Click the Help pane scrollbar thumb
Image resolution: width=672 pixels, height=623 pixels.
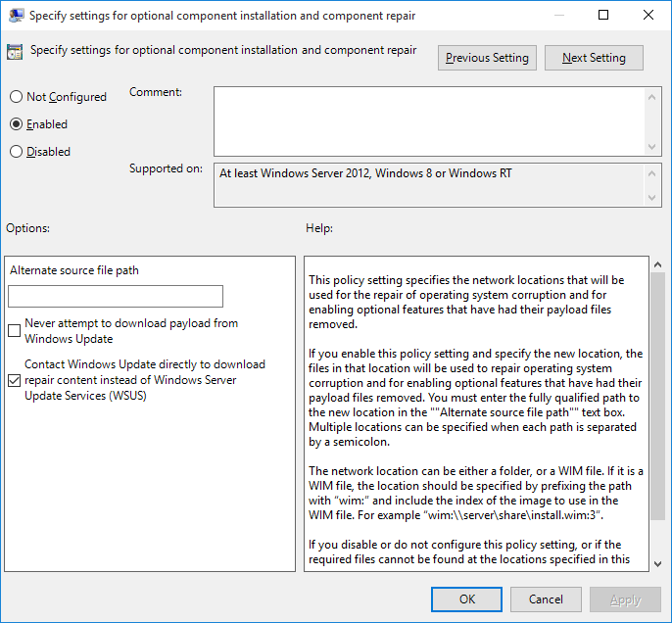(x=656, y=392)
